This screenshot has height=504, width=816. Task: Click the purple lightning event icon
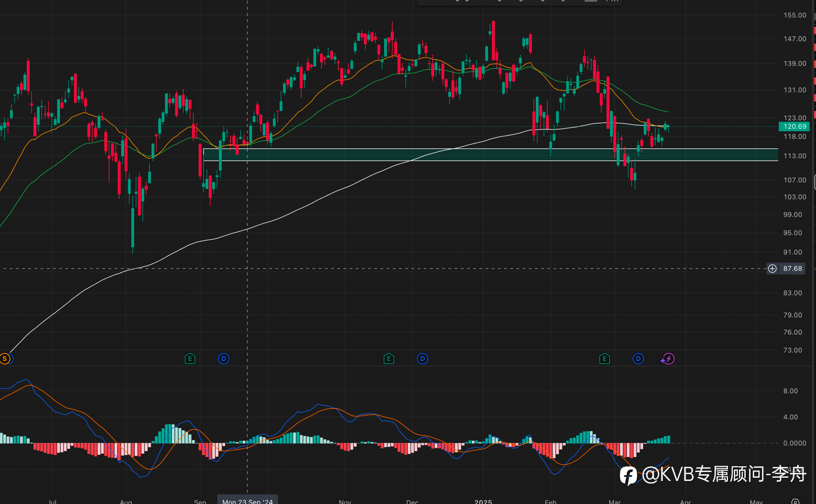[668, 359]
